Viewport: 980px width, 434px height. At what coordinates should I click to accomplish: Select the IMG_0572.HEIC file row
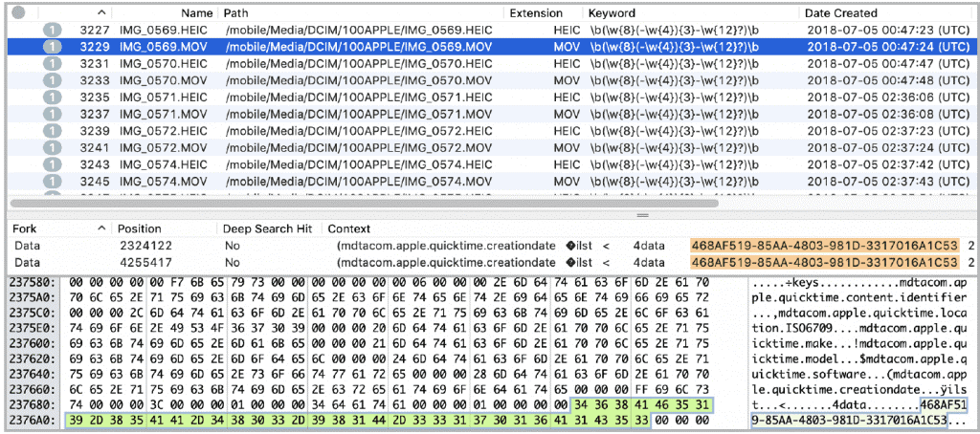158,130
